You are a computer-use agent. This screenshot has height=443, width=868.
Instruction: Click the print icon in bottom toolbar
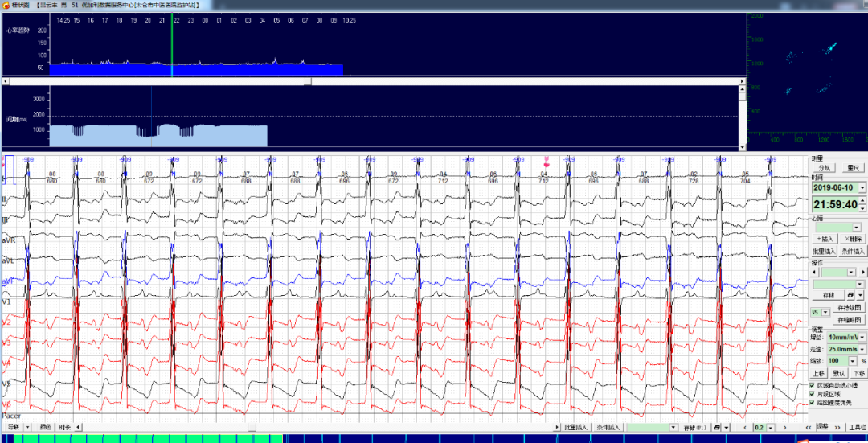717,427
